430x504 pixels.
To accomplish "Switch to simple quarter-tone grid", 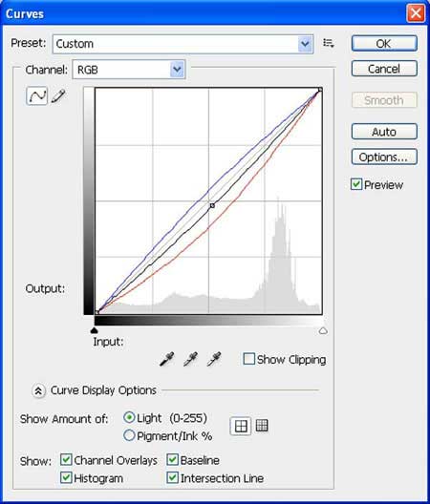I will coord(241,427).
